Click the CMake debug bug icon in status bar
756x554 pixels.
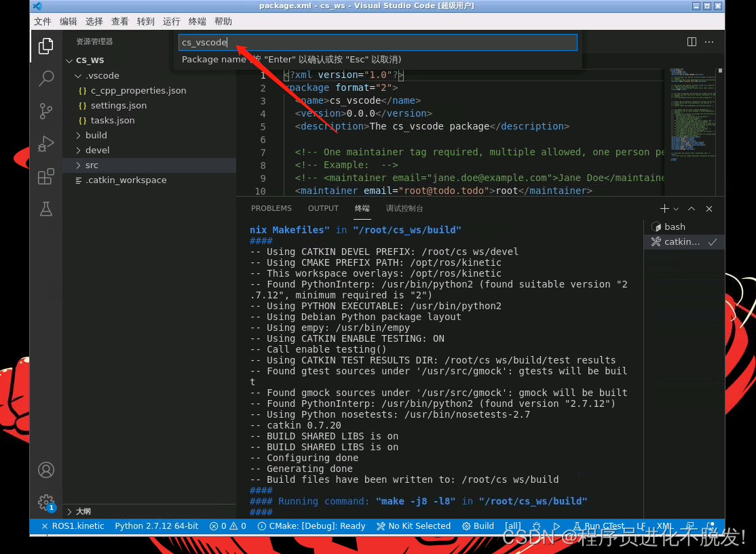[x=536, y=526]
